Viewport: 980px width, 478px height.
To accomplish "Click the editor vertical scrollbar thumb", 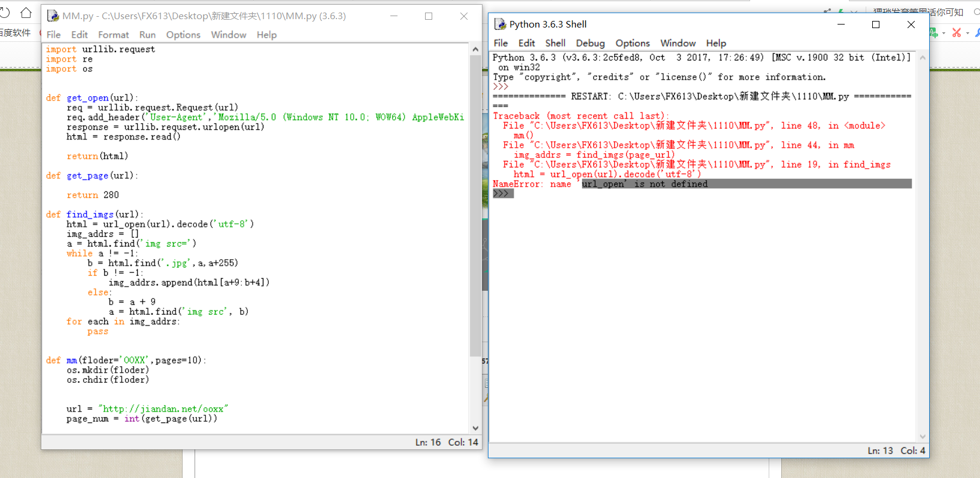I will coord(475,203).
